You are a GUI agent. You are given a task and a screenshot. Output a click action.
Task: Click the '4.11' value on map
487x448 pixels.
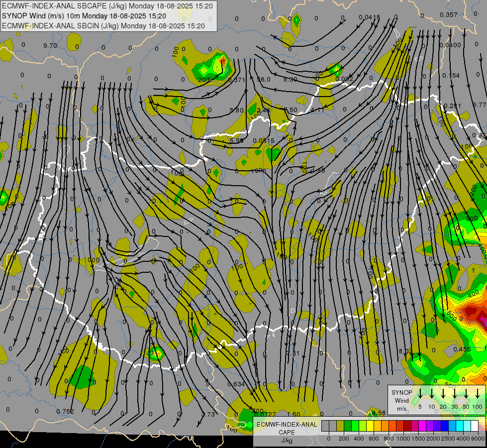click(x=317, y=110)
